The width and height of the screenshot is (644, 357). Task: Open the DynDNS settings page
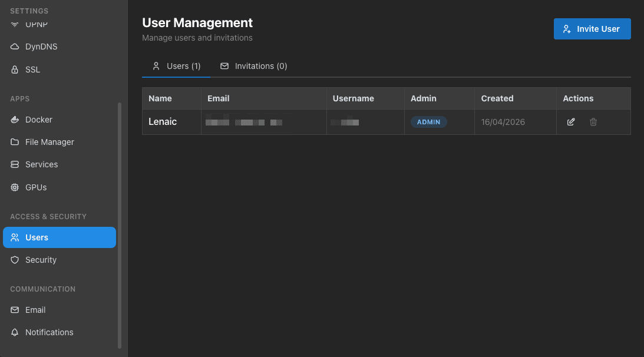[59, 47]
